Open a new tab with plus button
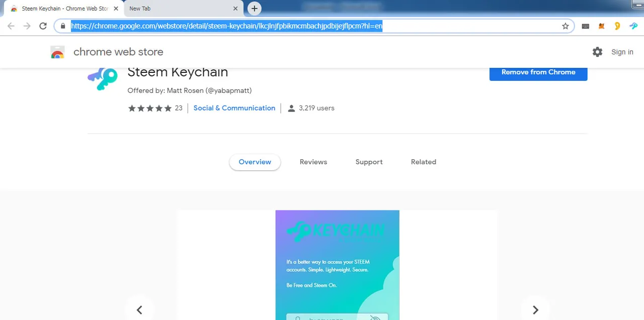The image size is (644, 320). click(x=255, y=9)
